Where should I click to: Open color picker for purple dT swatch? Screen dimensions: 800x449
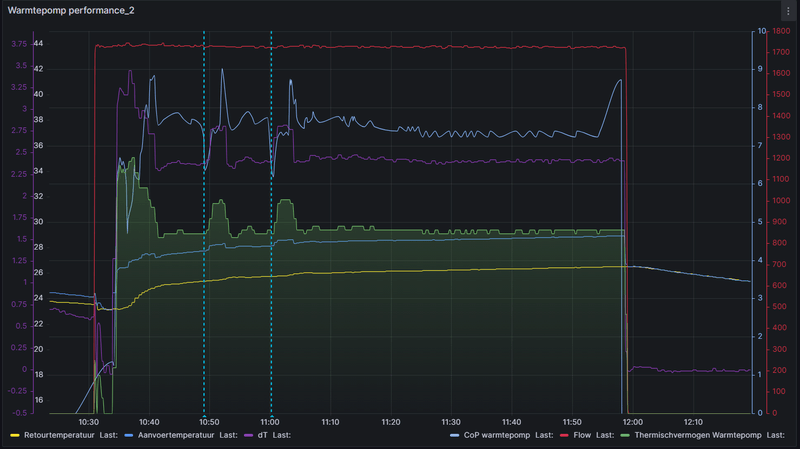pyautogui.click(x=248, y=436)
